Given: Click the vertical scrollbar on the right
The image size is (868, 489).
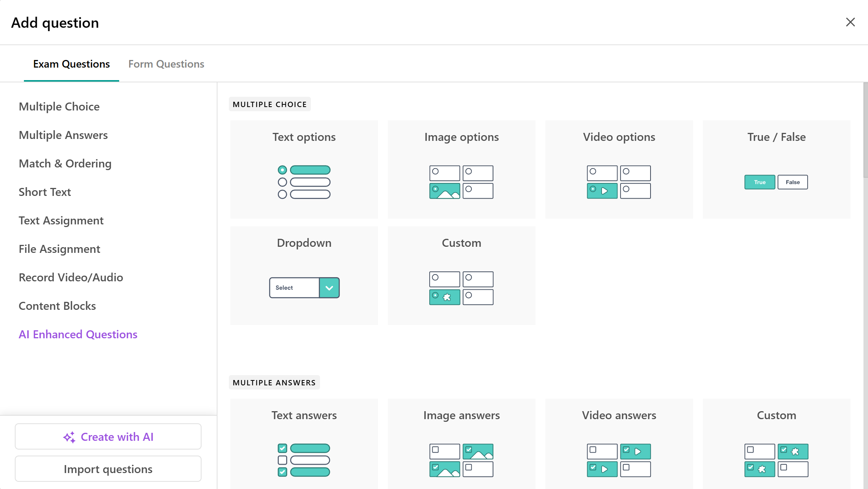Looking at the screenshot, I should [865, 129].
